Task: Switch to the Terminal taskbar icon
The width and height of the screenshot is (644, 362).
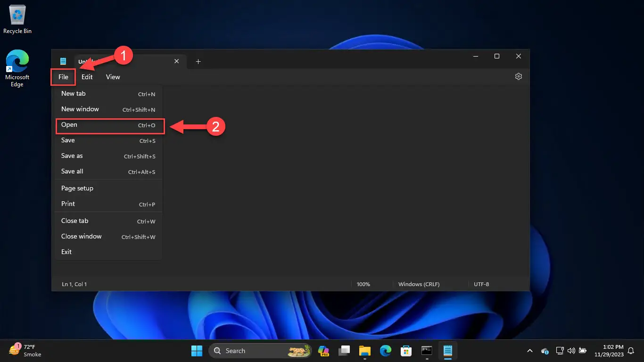Action: (427, 351)
